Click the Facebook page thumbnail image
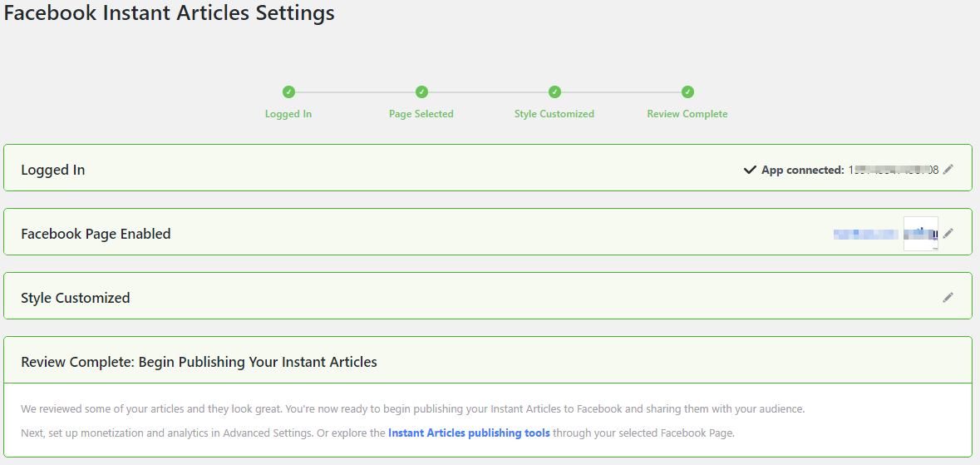Viewport: 980px width, 465px height. [921, 234]
